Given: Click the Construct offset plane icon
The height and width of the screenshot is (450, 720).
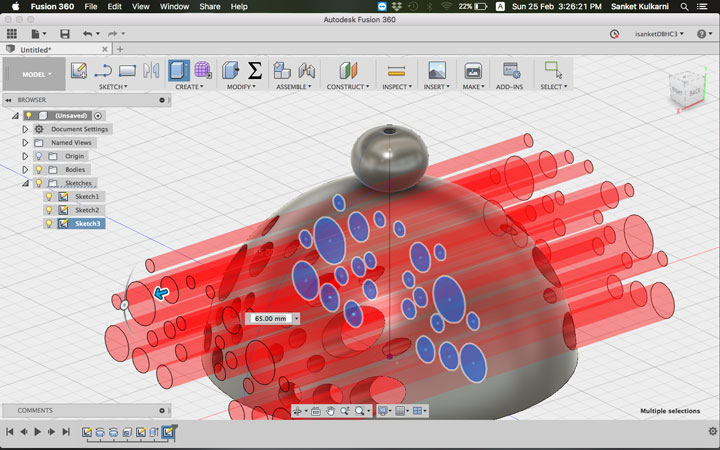Looking at the screenshot, I should pos(348,70).
